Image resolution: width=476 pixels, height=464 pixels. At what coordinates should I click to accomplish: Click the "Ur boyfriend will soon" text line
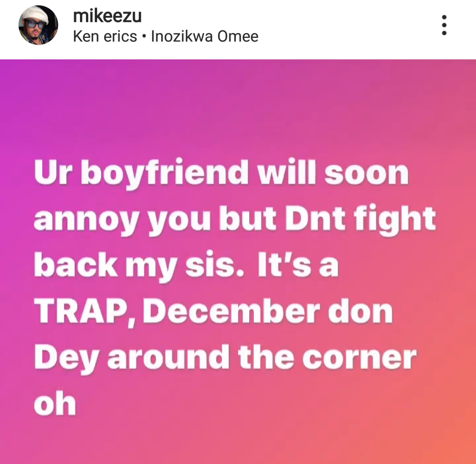point(221,173)
